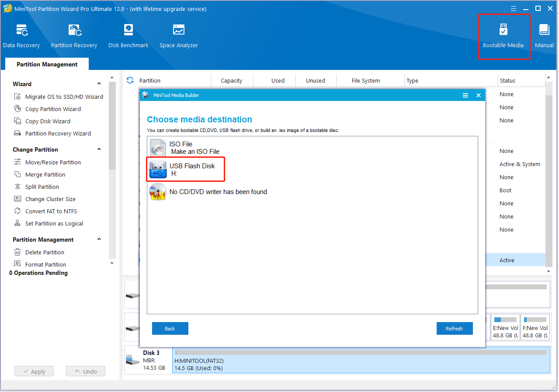Click the 'Boot' status cell
Image resolution: width=559 pixels, height=392 pixels.
coord(505,191)
